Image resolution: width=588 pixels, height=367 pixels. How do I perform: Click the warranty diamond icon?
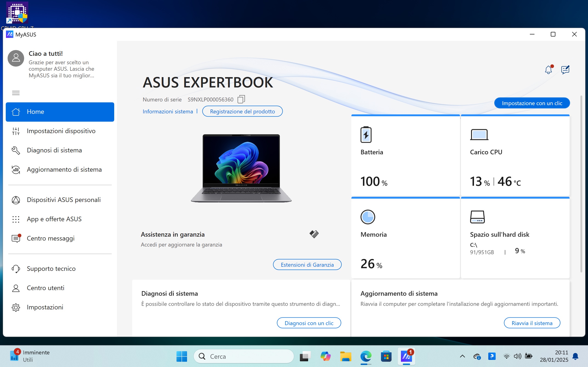(x=314, y=234)
